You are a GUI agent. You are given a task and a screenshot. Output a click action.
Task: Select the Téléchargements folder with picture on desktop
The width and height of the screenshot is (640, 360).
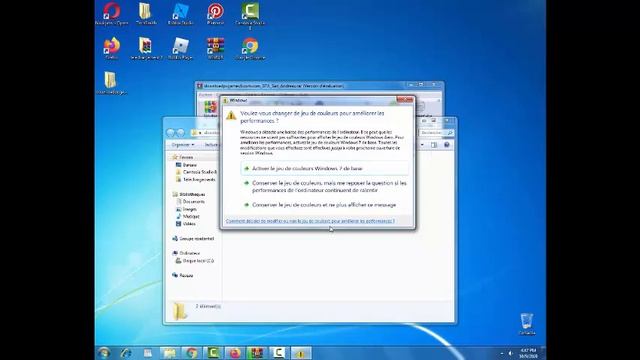tap(146, 49)
